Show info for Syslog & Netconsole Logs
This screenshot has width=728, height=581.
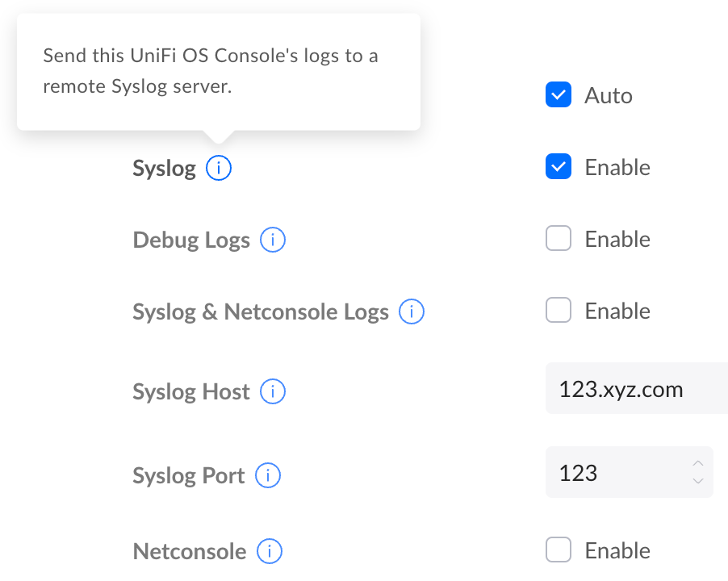tap(412, 311)
